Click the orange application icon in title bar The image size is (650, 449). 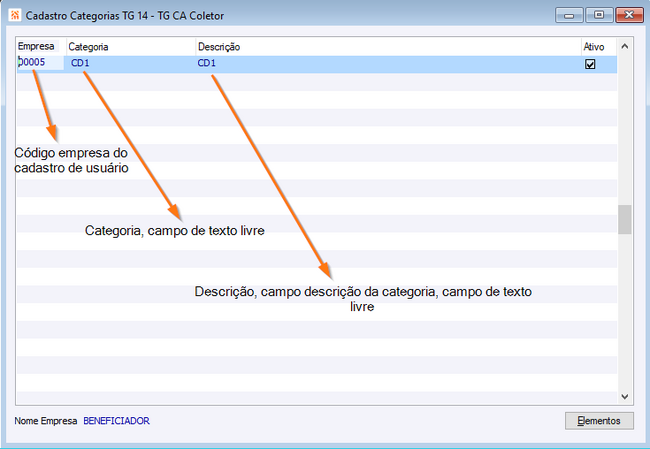[x=15, y=16]
